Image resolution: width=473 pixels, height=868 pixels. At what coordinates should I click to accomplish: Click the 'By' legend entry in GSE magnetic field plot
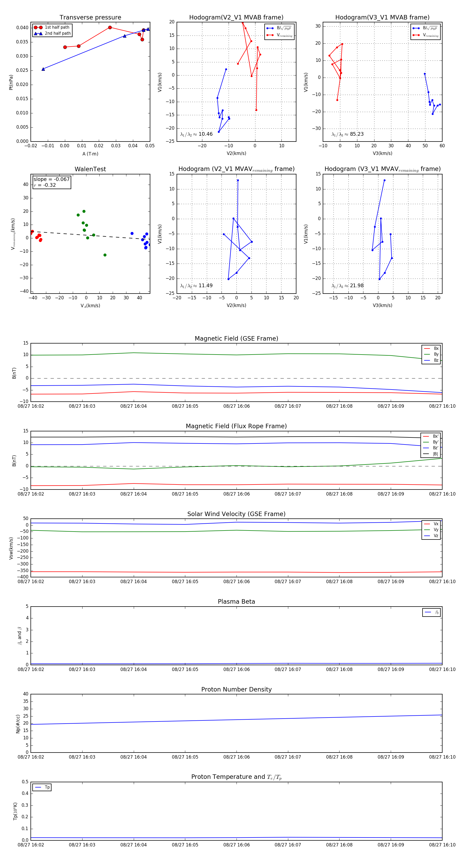(x=431, y=355)
